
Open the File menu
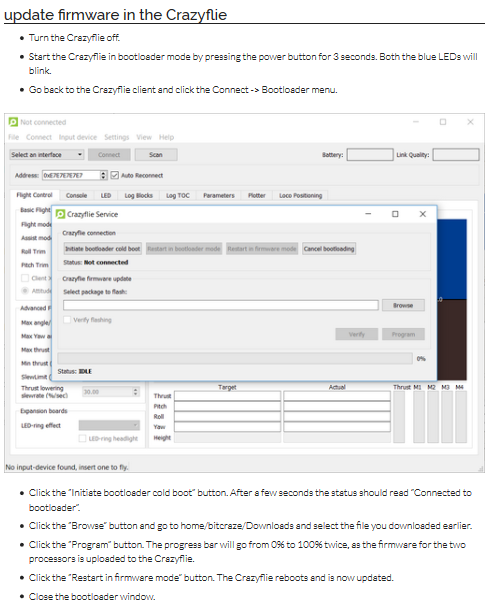pyautogui.click(x=13, y=137)
